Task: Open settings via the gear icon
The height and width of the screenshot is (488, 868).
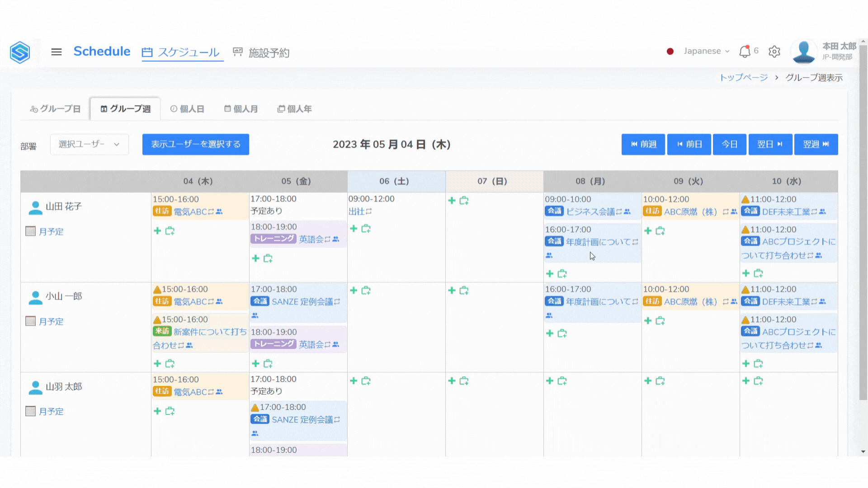Action: click(x=774, y=52)
